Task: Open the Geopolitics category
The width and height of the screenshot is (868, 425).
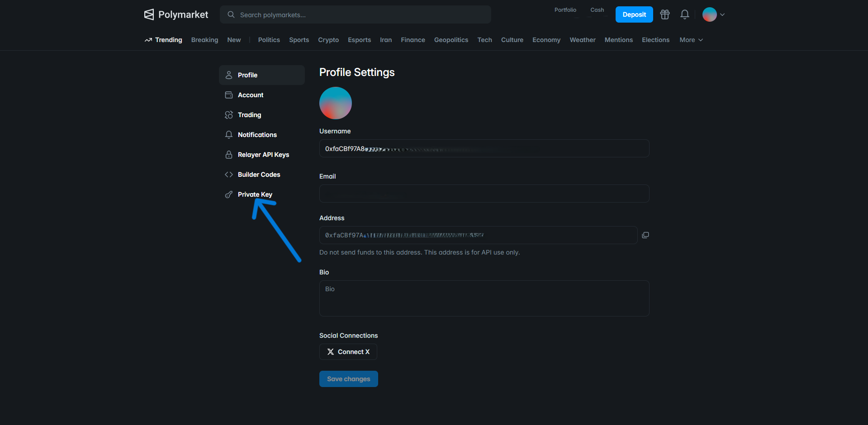Action: [451, 40]
